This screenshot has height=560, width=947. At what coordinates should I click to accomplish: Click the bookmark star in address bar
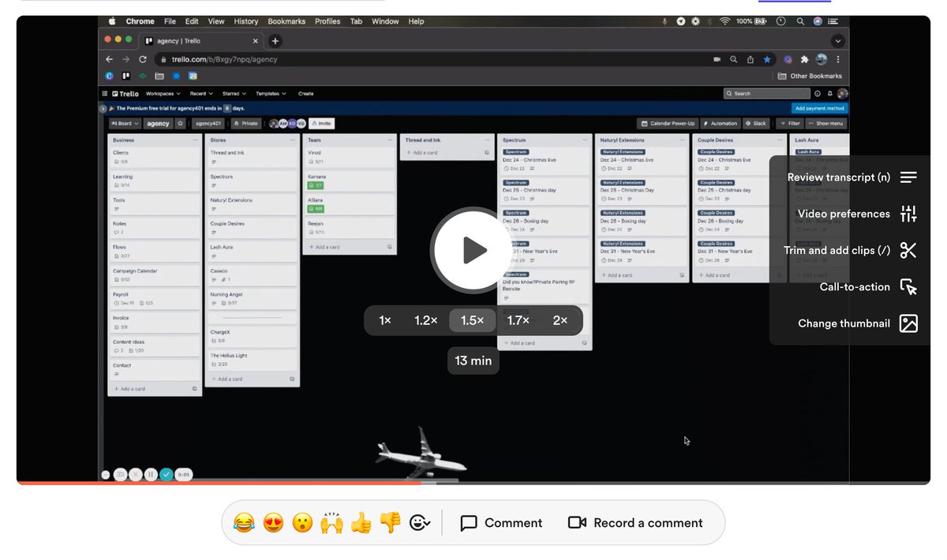766,59
